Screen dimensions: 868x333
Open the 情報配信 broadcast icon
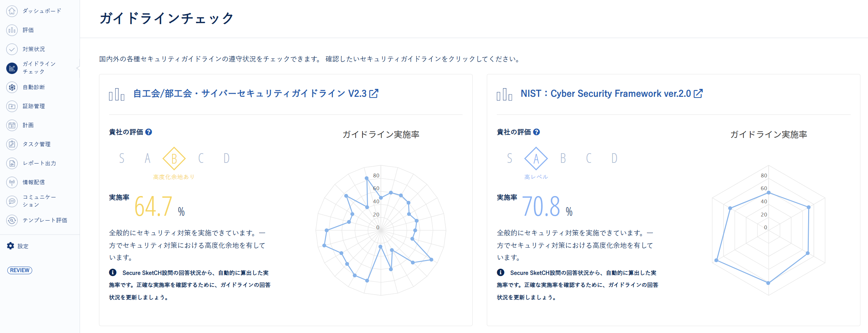tap(12, 182)
